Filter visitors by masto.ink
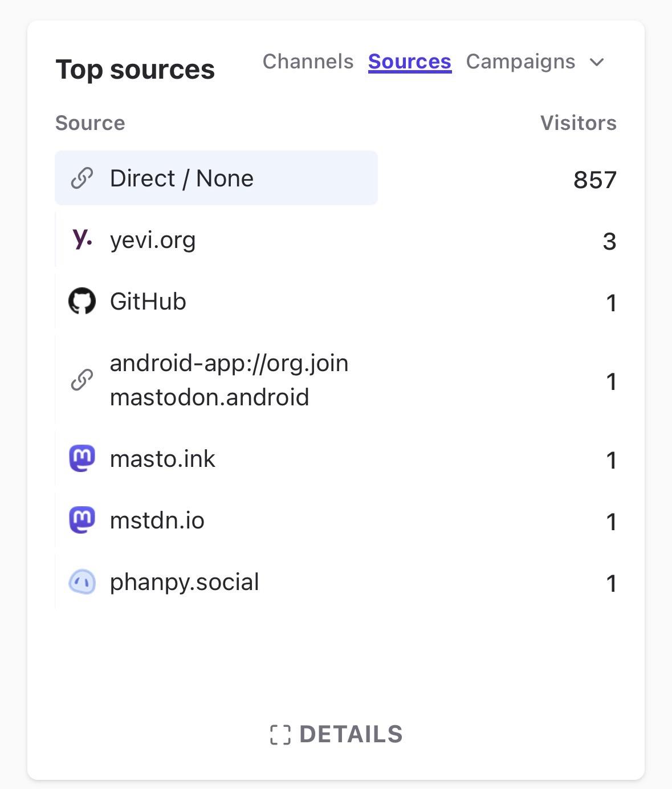 pyautogui.click(x=162, y=459)
